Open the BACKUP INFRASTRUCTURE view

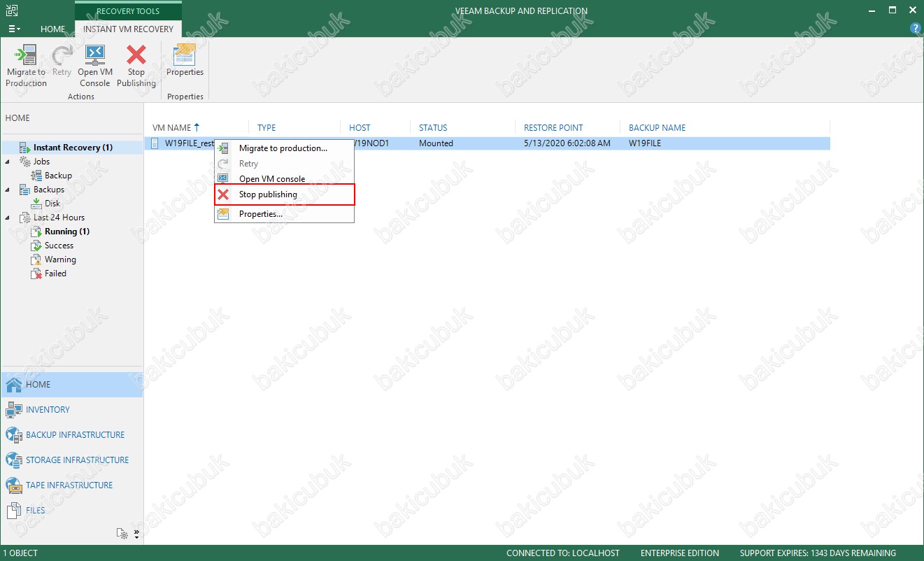[x=71, y=435]
